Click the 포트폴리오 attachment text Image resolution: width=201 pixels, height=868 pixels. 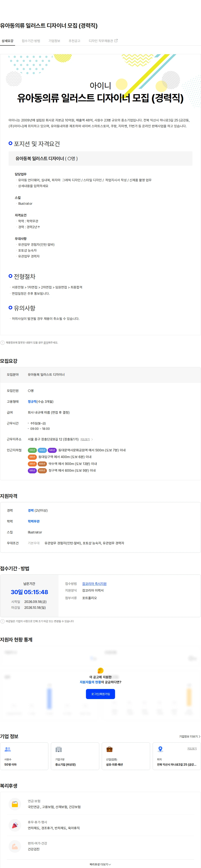coord(89,598)
